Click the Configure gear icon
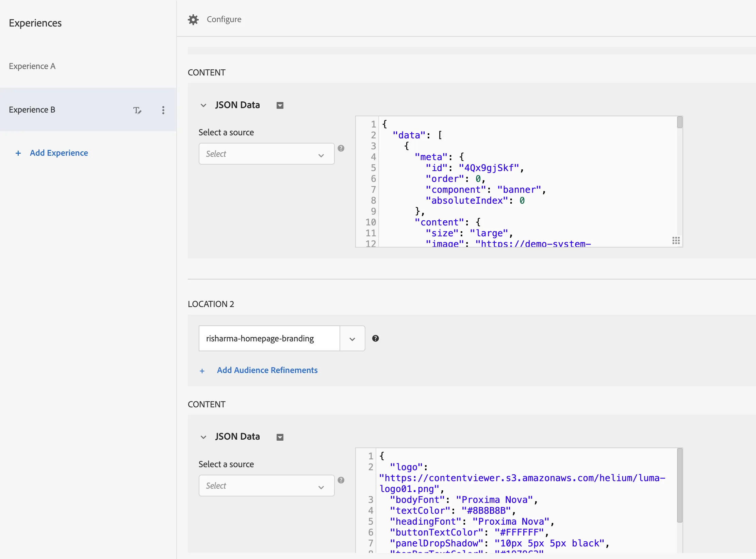This screenshot has height=559, width=756. (193, 19)
